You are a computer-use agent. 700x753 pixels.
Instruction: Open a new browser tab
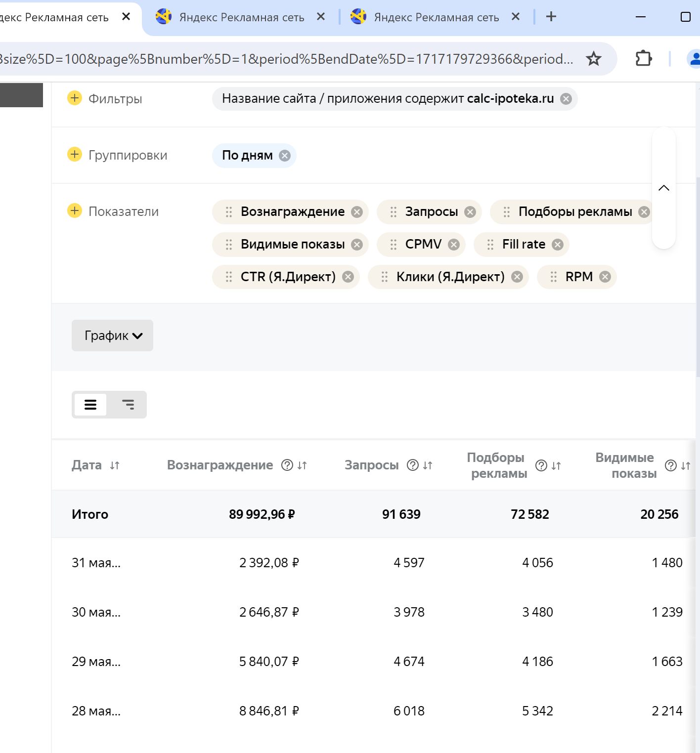551,17
